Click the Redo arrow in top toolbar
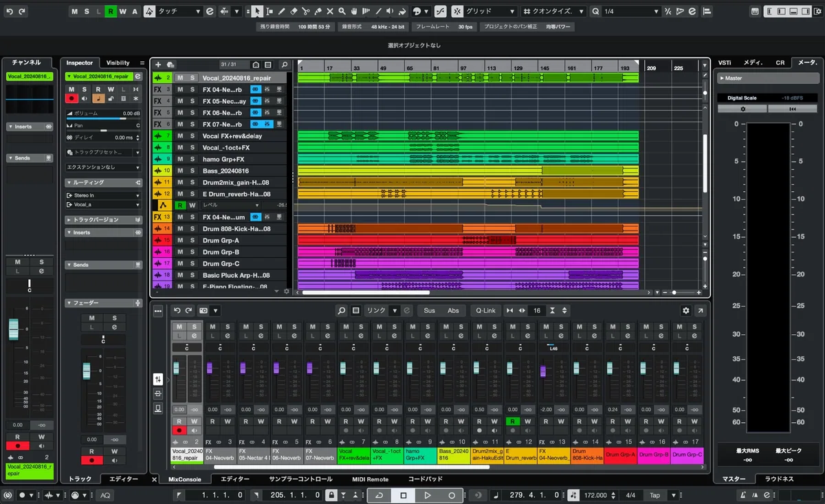 pyautogui.click(x=21, y=12)
